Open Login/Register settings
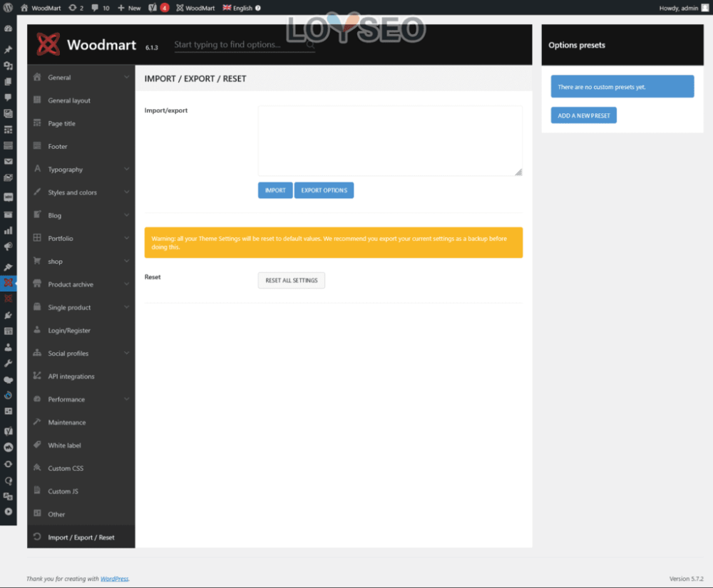 [x=81, y=331]
